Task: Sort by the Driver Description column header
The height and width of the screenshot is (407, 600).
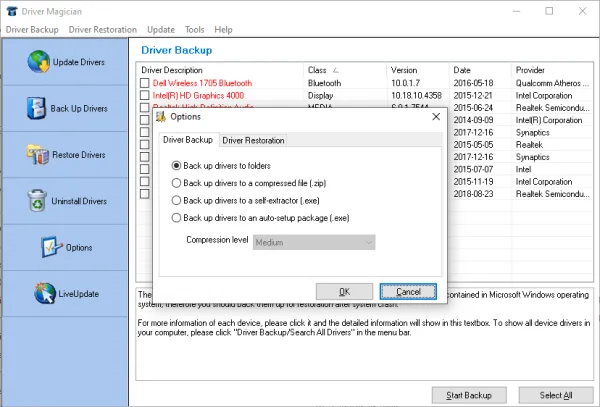Action: click(220, 70)
